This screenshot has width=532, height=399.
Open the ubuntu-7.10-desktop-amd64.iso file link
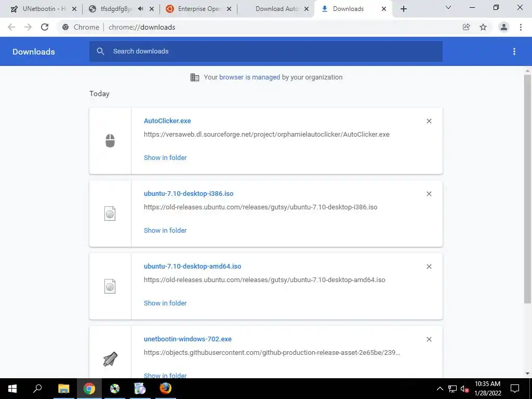pyautogui.click(x=192, y=267)
